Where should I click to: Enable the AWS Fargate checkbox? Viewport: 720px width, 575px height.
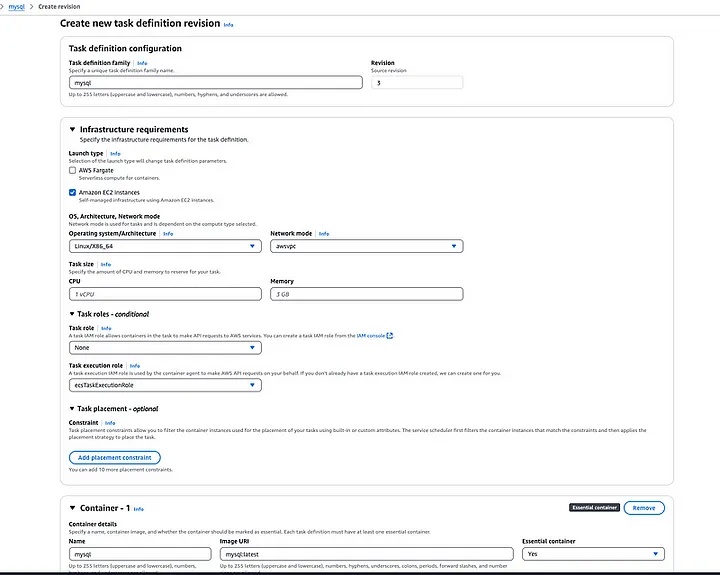click(x=72, y=170)
